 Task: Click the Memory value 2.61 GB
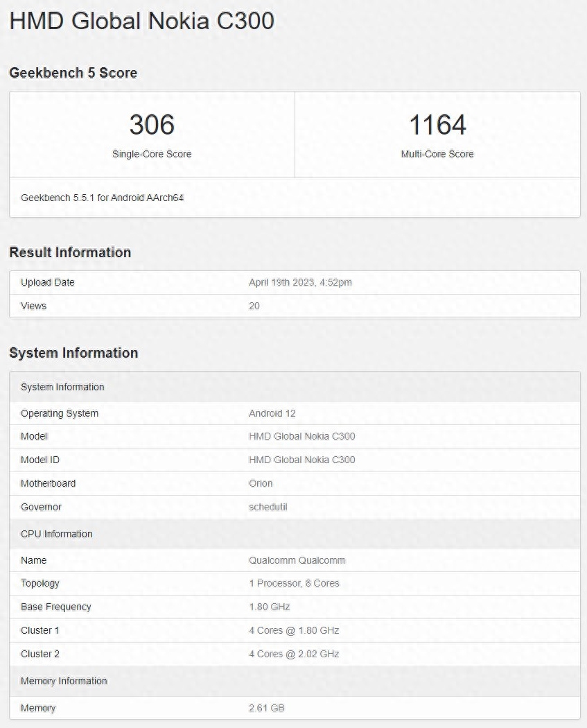click(267, 708)
